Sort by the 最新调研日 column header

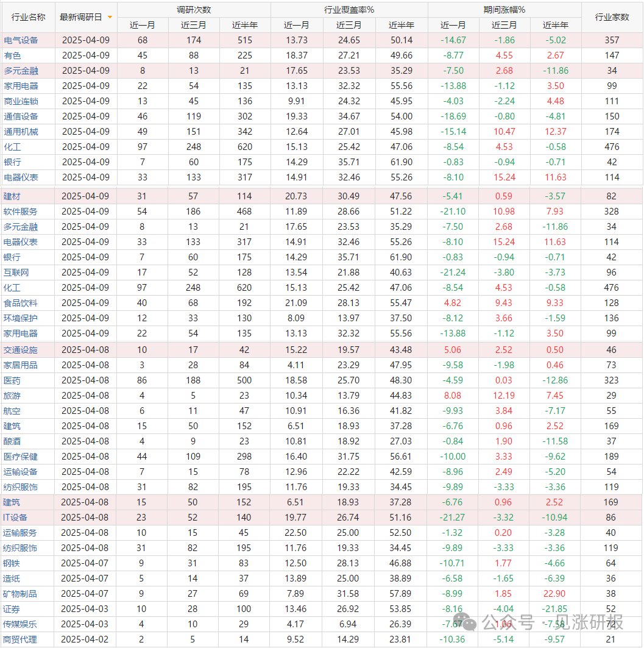[81, 17]
